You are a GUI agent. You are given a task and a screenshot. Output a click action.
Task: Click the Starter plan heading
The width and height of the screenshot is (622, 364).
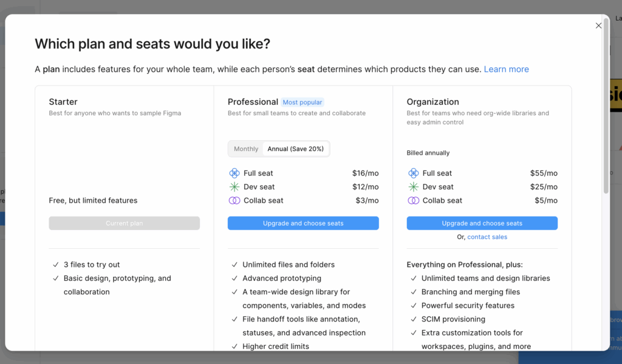click(x=63, y=102)
